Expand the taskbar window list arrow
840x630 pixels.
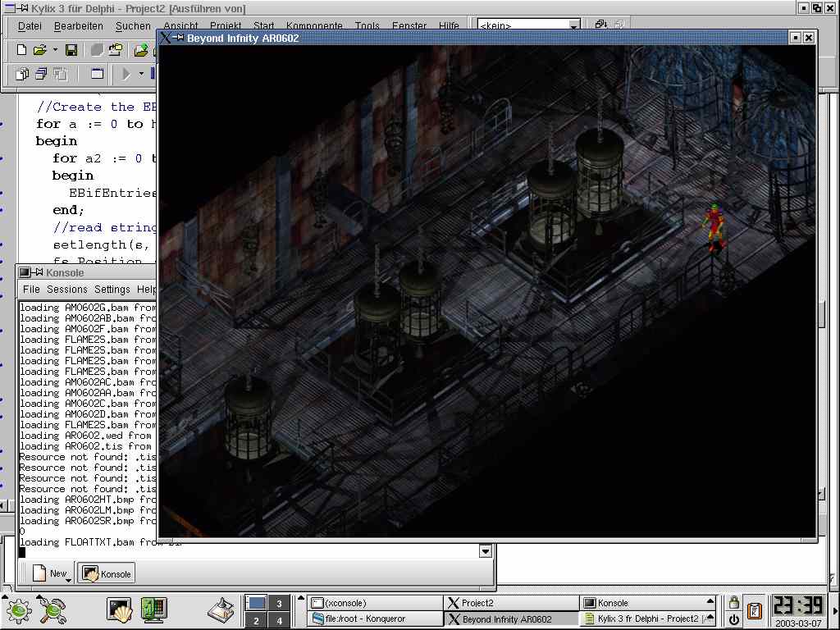[x=300, y=598]
